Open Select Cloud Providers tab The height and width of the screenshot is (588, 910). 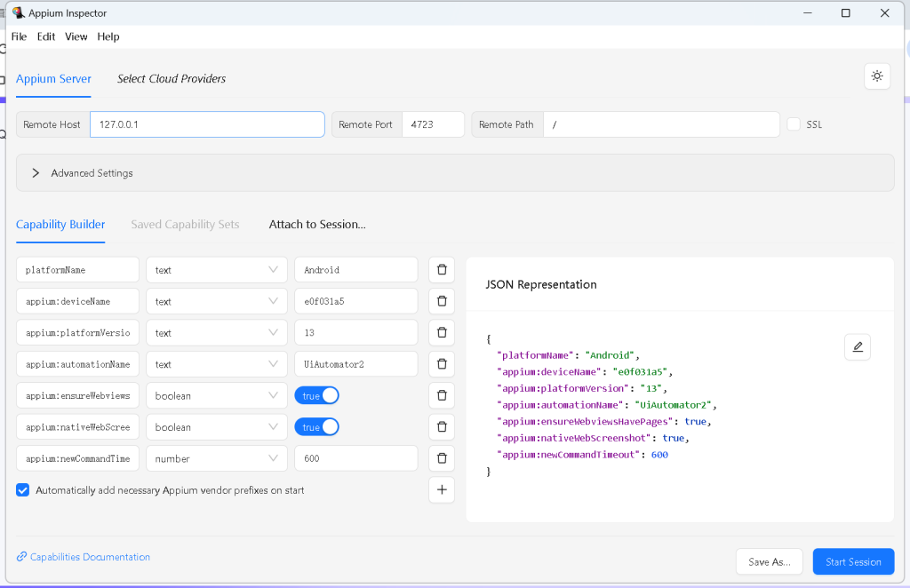coord(172,79)
